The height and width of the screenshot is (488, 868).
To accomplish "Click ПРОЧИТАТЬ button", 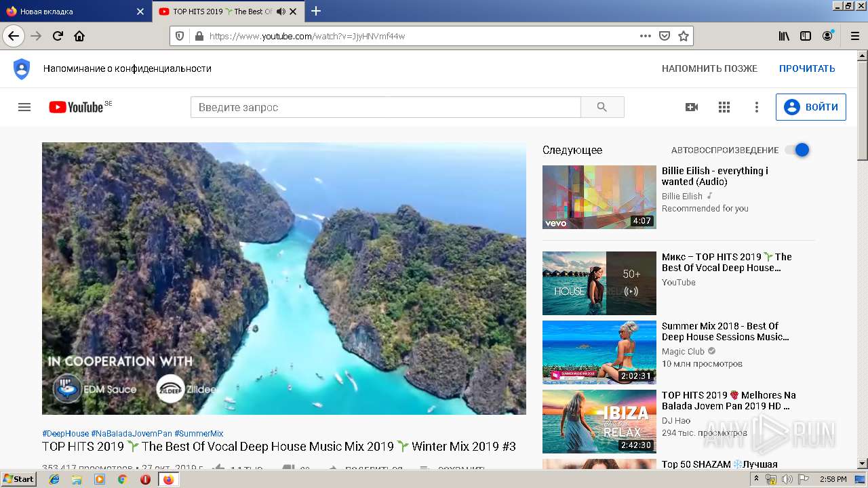I will point(807,68).
